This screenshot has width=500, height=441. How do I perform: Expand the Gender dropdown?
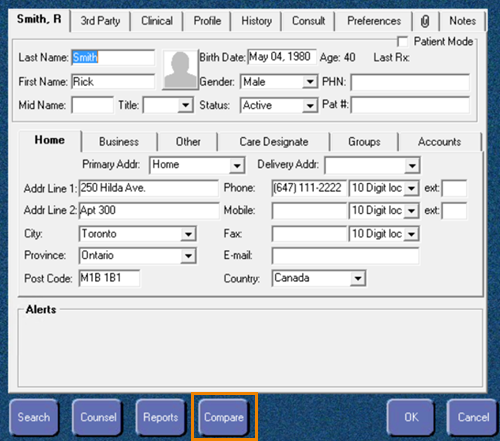coord(310,82)
